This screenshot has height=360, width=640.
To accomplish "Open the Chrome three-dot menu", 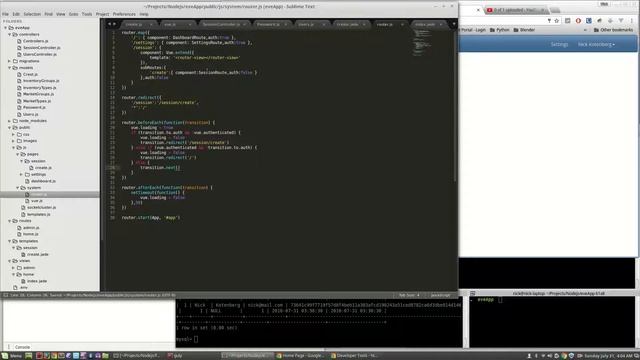I will coord(632,21).
